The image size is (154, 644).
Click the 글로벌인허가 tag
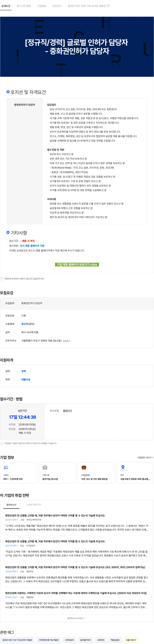[x=85, y=640]
